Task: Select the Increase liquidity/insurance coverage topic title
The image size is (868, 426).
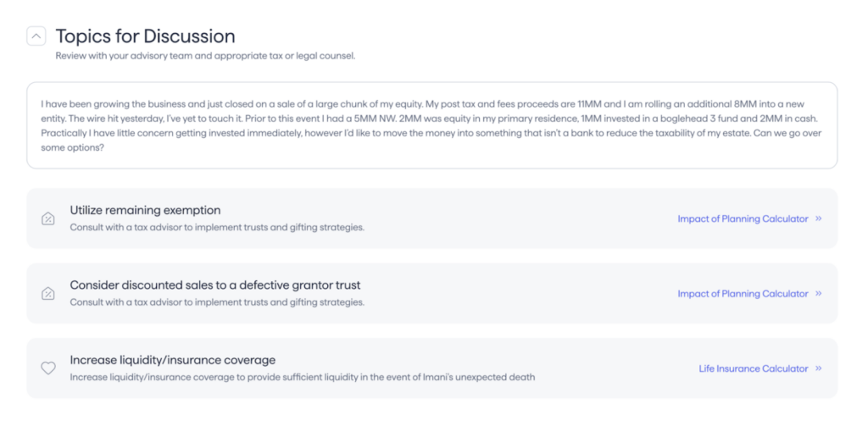Action: pyautogui.click(x=172, y=360)
